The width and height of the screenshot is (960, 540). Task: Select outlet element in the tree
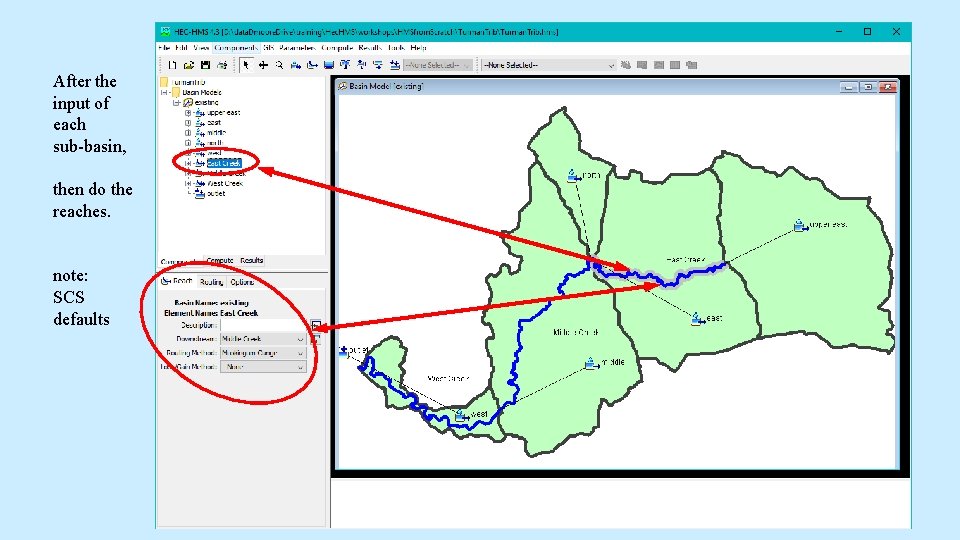[x=216, y=193]
